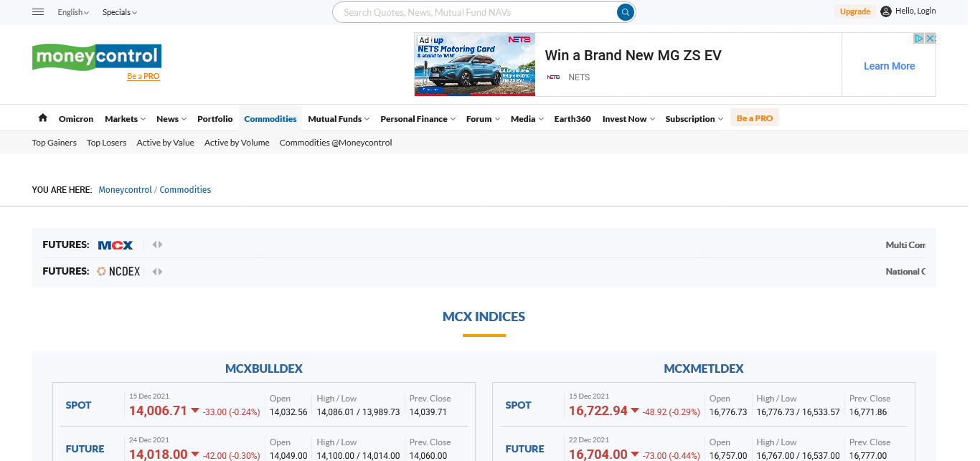Expand the Markets menu
The image size is (980, 461).
125,119
